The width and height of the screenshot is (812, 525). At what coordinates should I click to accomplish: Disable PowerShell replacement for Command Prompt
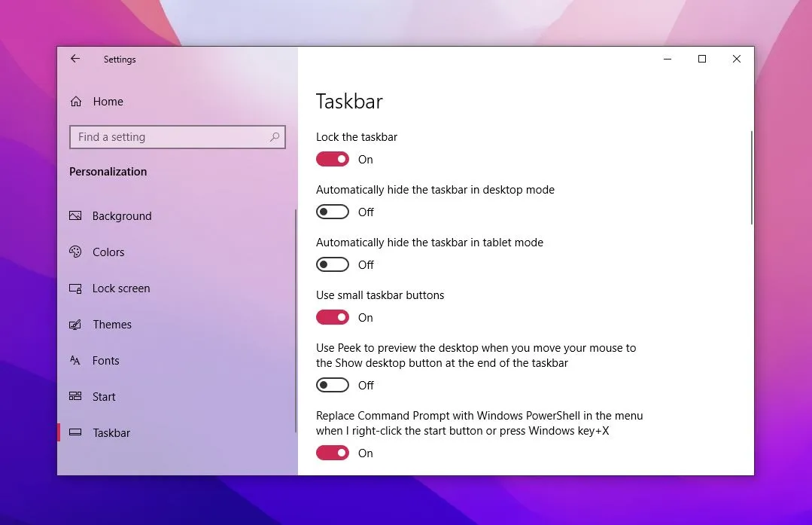point(333,453)
